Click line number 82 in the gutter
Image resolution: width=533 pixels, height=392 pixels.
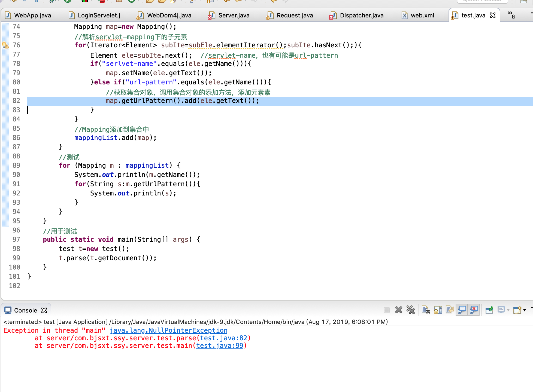(x=16, y=101)
